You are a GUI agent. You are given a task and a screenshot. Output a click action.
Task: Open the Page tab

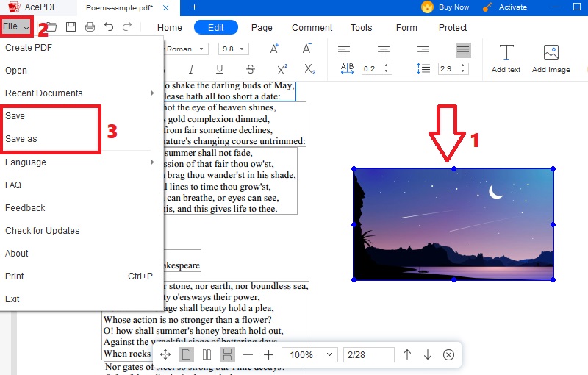(x=262, y=28)
